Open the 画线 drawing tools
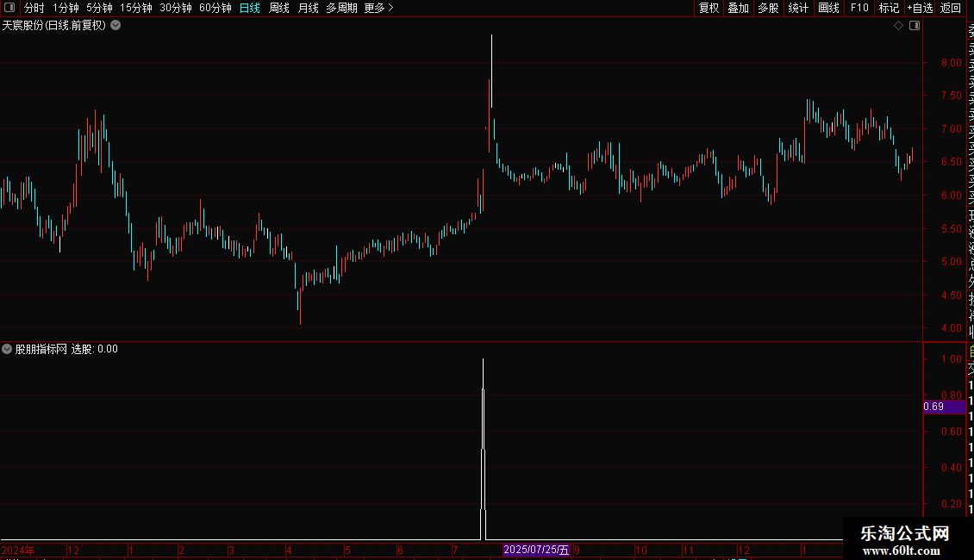The image size is (974, 560). (828, 8)
